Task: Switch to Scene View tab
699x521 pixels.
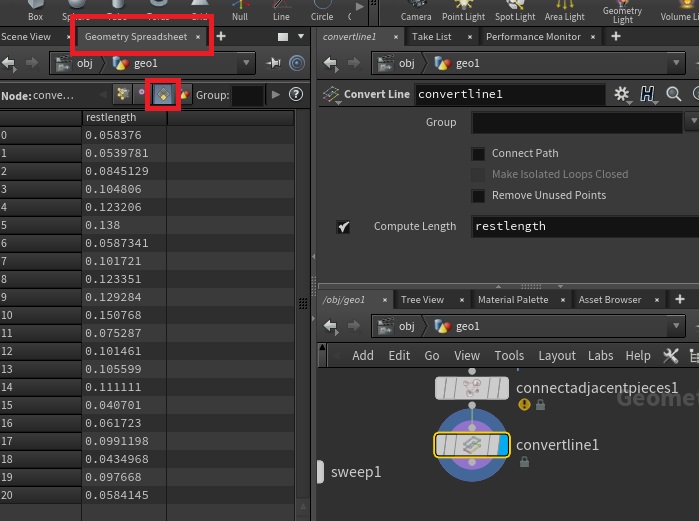Action: click(26, 37)
